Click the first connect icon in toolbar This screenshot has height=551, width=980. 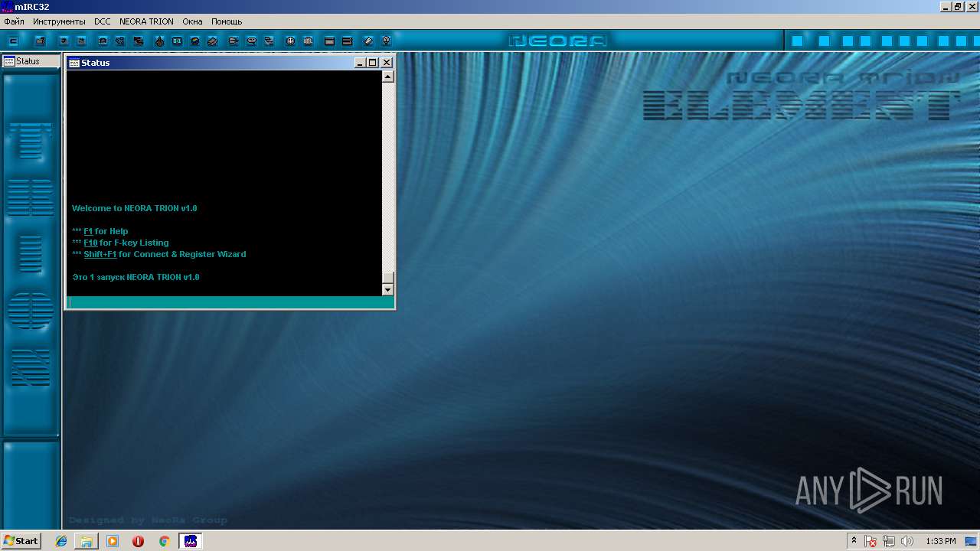click(x=13, y=41)
